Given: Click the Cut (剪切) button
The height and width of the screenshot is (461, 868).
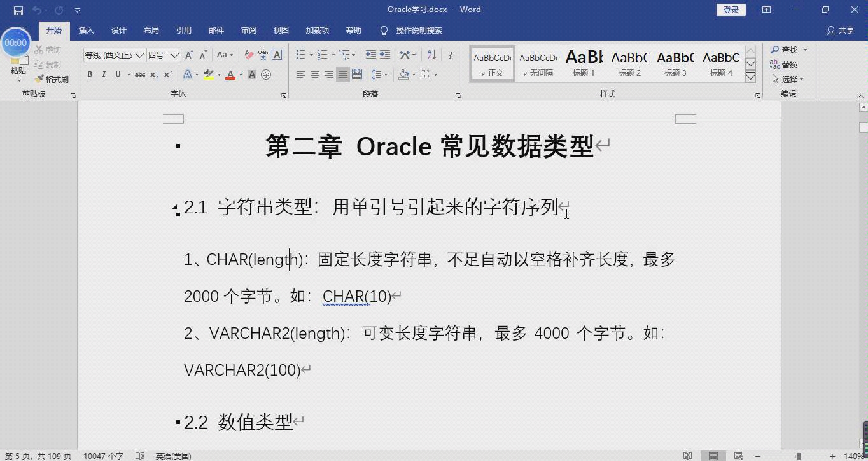Looking at the screenshot, I should pos(48,50).
